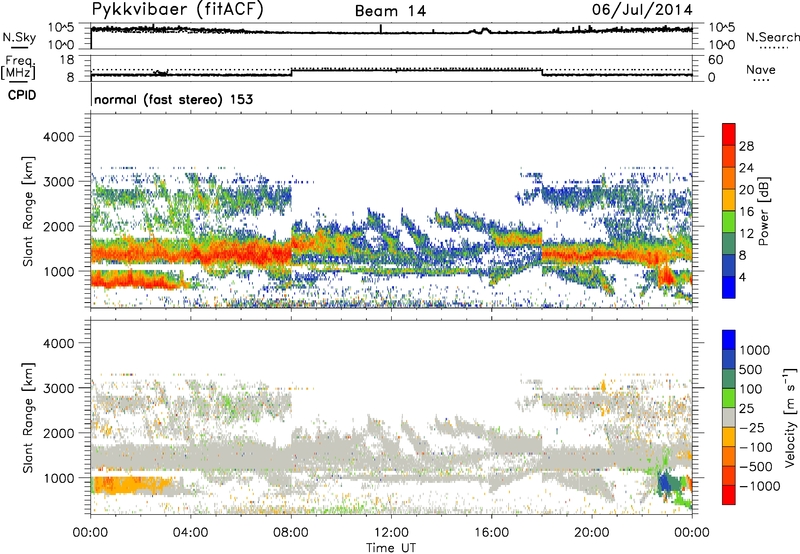The height and width of the screenshot is (554, 800).
Task: Click the date 06/Jul/2014
Action: pos(642,10)
